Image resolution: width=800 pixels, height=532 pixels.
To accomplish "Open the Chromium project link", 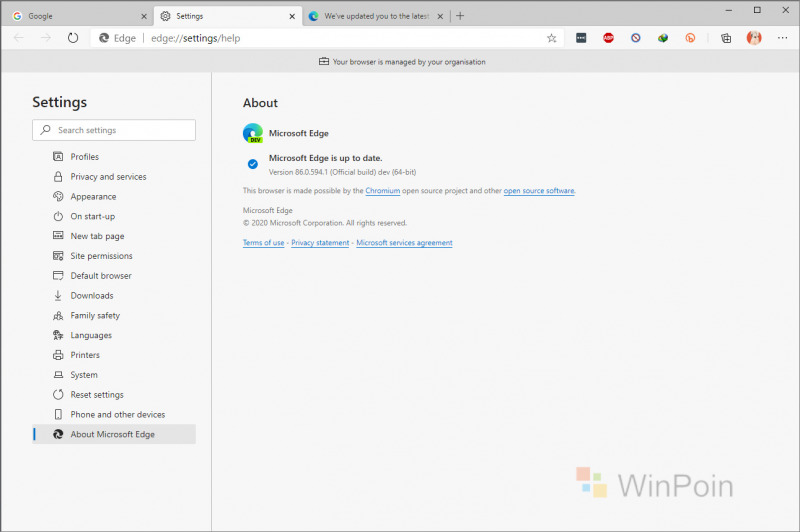I will (x=383, y=191).
